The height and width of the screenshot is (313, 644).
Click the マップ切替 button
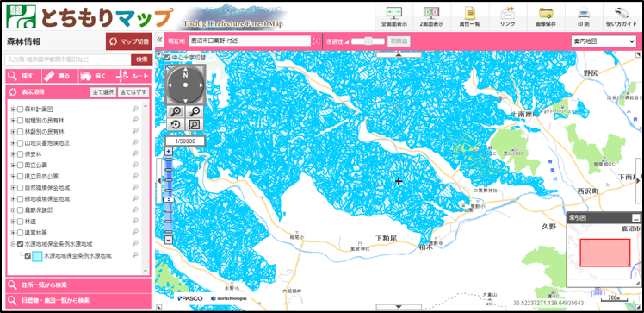click(x=129, y=41)
